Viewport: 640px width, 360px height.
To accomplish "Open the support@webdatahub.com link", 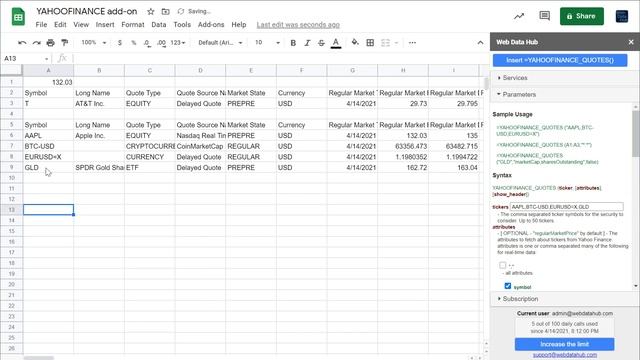I will (x=564, y=355).
